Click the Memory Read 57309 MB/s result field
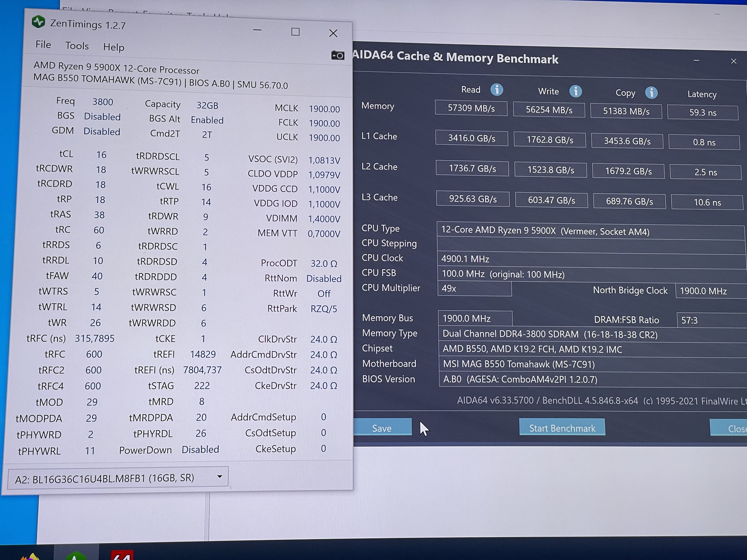The width and height of the screenshot is (747, 560). (471, 108)
